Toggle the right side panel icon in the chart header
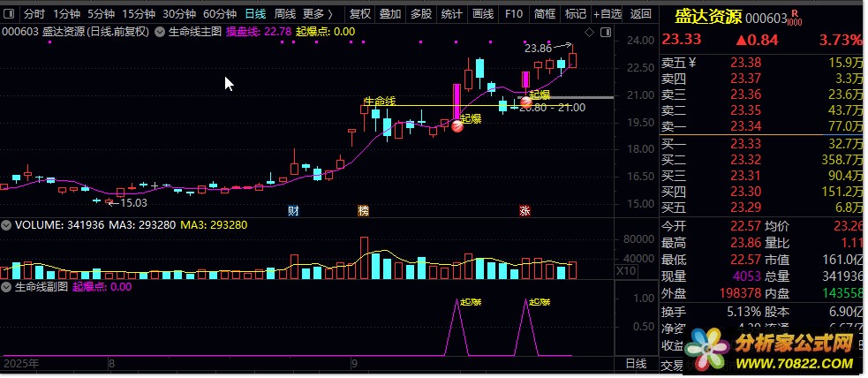 606,33
